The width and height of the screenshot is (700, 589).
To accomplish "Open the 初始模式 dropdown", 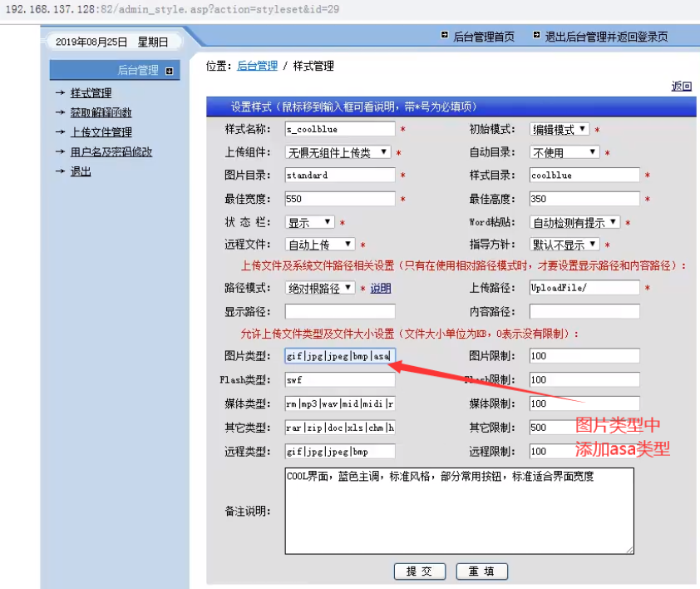I will tap(560, 129).
